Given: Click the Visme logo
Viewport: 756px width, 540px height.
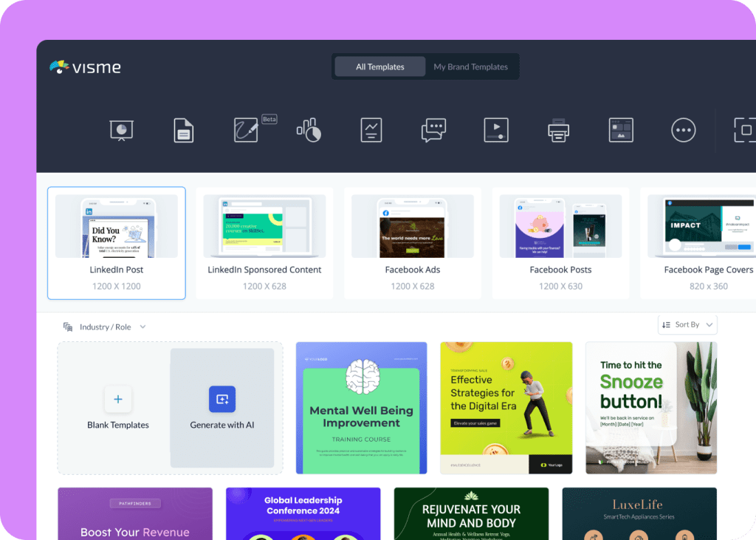Looking at the screenshot, I should click(x=85, y=67).
